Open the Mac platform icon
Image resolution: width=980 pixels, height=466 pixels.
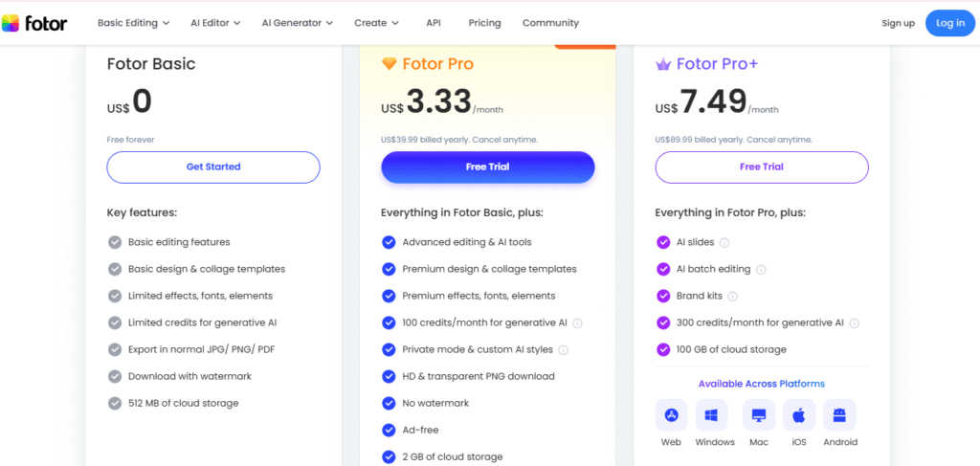tap(759, 415)
